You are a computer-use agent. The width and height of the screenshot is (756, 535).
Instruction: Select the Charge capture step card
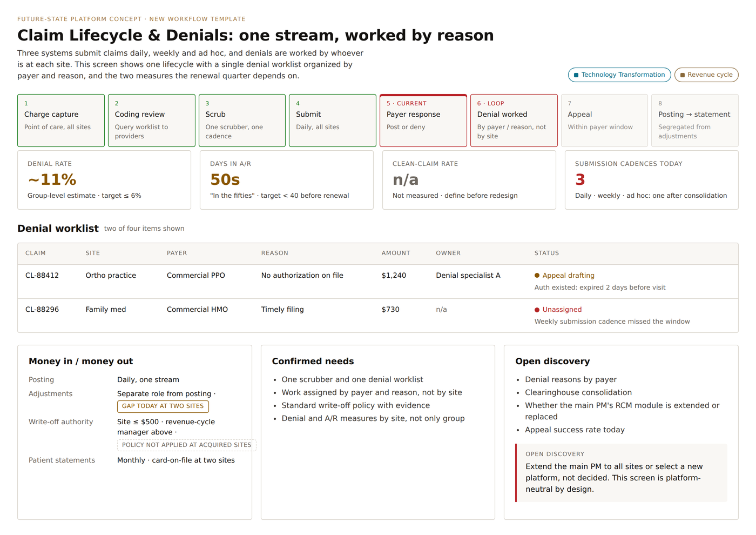61,121
